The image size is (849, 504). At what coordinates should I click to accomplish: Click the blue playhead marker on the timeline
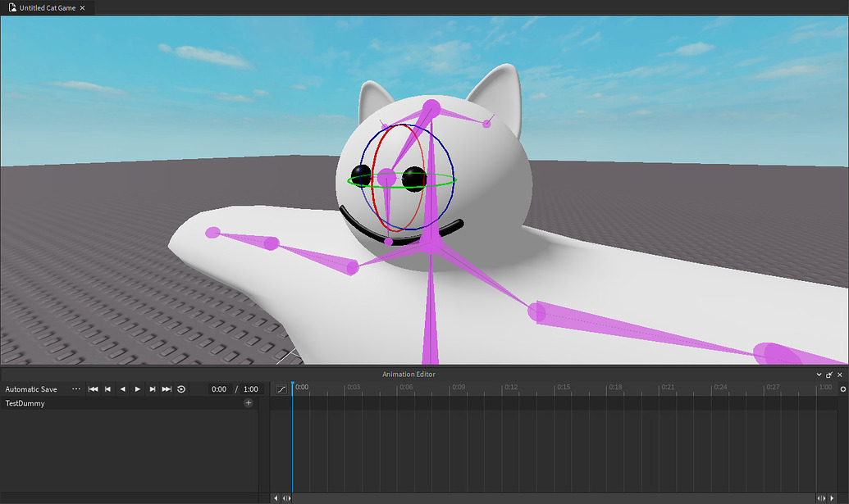[x=292, y=387]
